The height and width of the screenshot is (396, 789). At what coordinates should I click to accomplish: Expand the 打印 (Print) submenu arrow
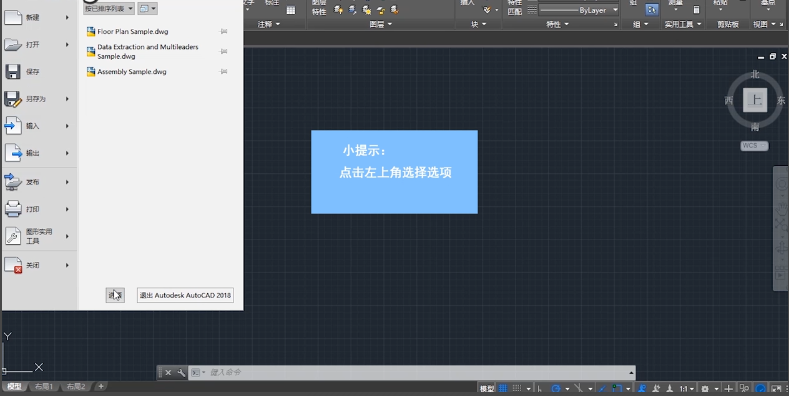pos(67,209)
